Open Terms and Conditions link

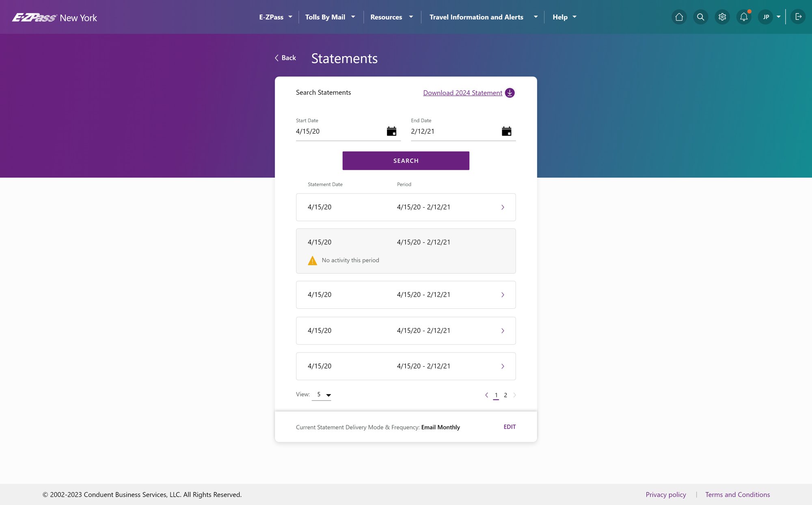tap(737, 494)
